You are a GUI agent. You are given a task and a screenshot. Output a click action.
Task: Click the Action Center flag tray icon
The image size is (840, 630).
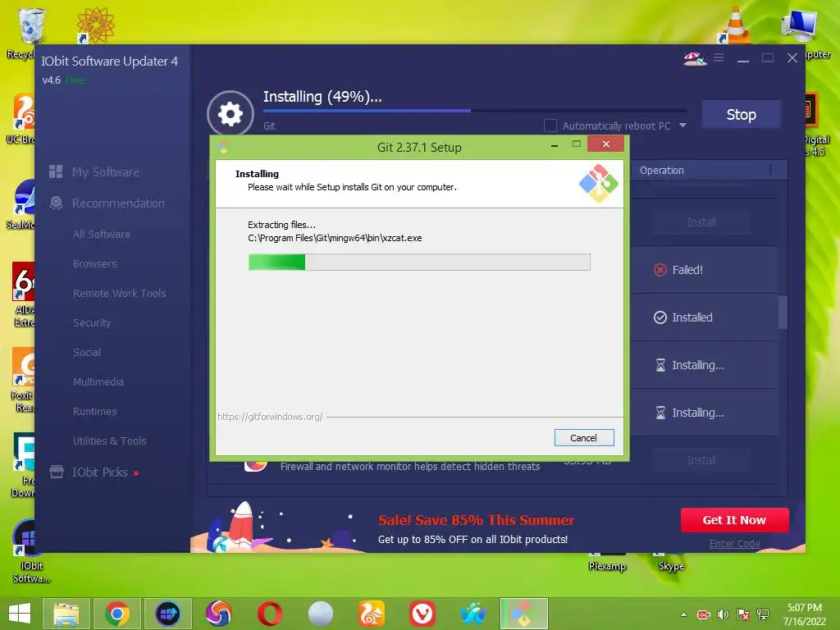pos(743,614)
